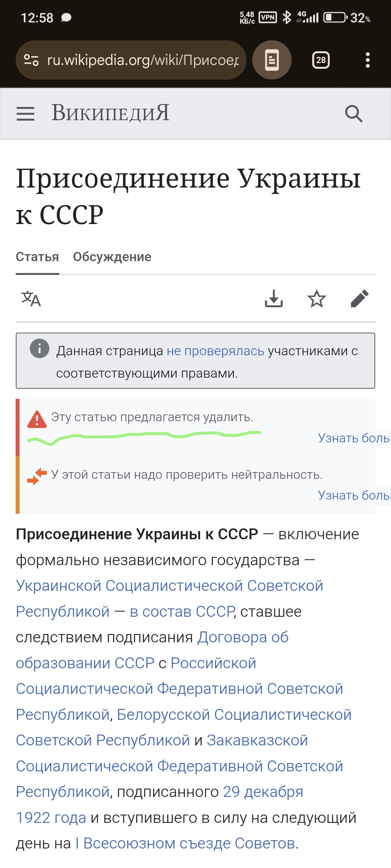Open the "I Всесоюзном съезде Советов" link
391x868 pixels.
pos(185,843)
